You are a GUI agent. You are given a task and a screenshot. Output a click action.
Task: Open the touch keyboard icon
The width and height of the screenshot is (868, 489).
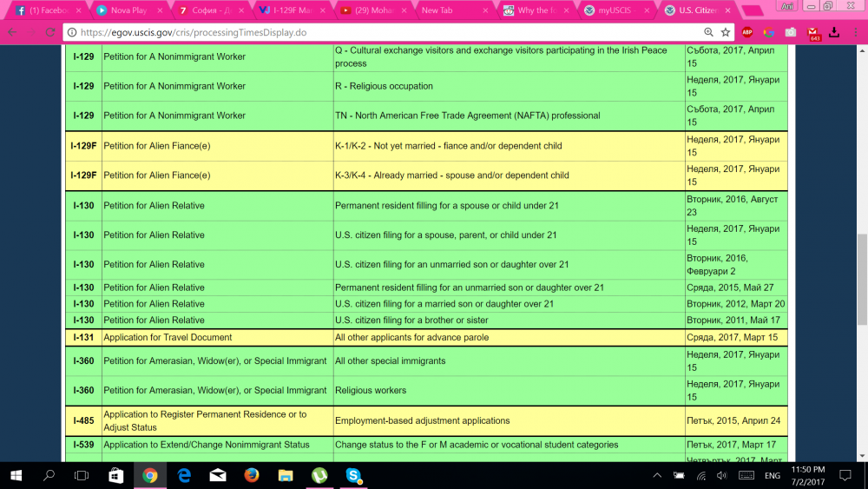[x=746, y=476]
